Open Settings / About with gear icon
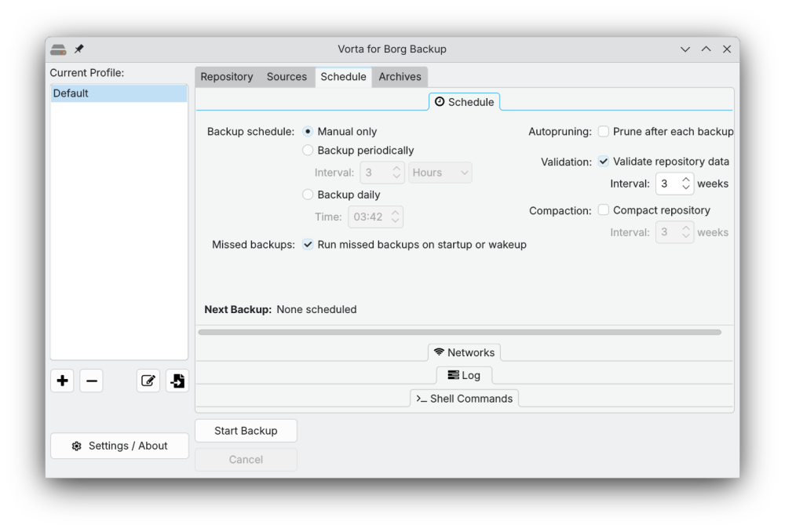Viewport: 785px width, 532px height. coord(119,446)
